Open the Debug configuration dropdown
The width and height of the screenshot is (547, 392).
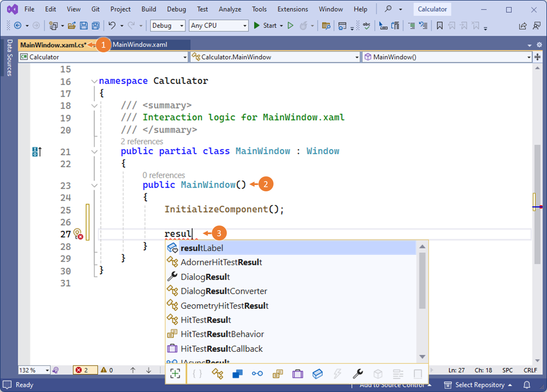pyautogui.click(x=168, y=25)
